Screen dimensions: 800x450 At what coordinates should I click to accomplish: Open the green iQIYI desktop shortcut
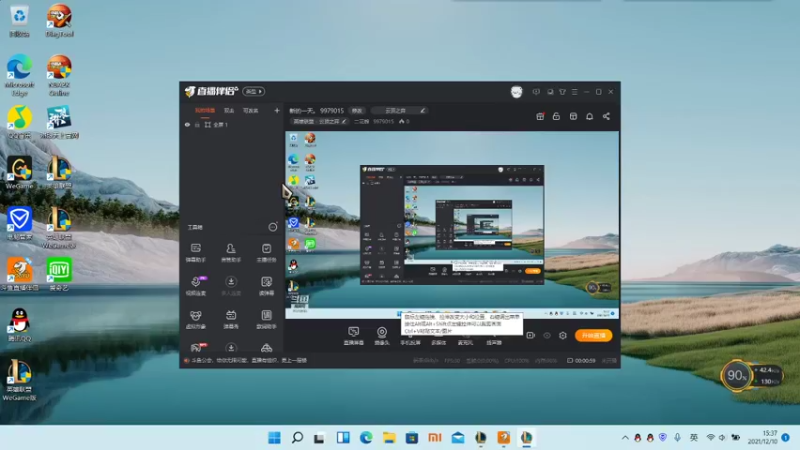tap(59, 274)
